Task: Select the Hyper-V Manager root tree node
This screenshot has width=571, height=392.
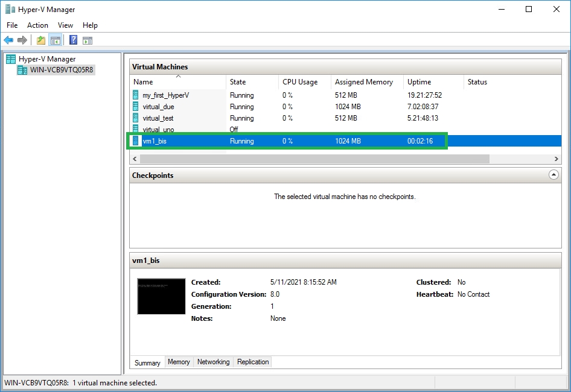Action: tap(47, 59)
